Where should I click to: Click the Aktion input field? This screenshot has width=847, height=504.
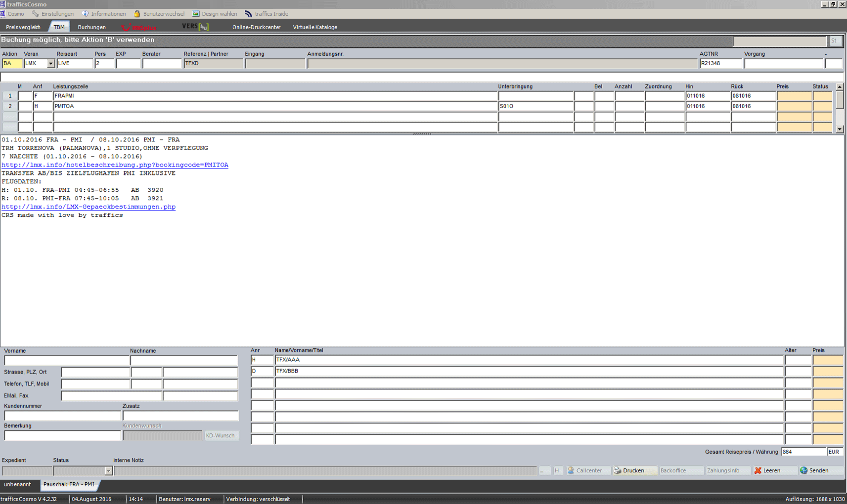[12, 64]
